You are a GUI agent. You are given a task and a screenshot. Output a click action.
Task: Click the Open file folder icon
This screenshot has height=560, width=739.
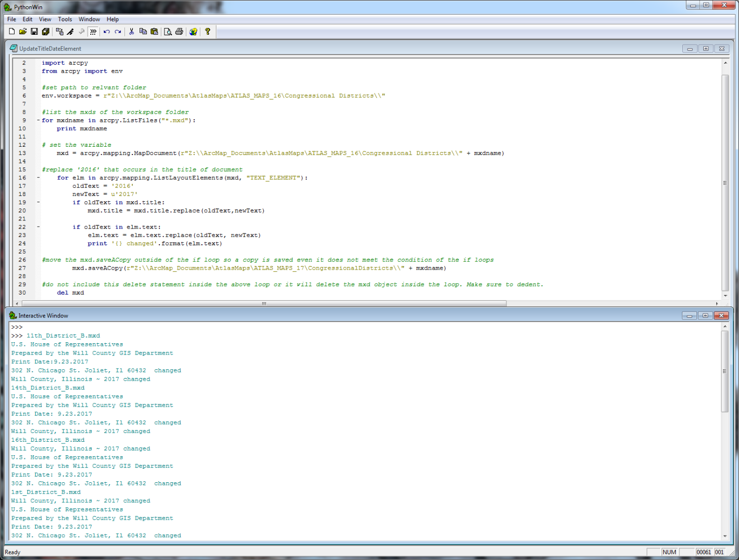coord(23,32)
